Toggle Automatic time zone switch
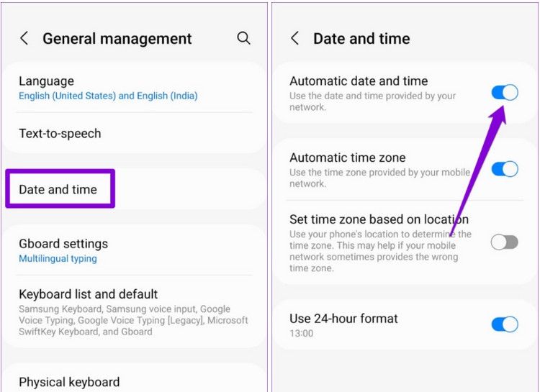 tap(505, 169)
